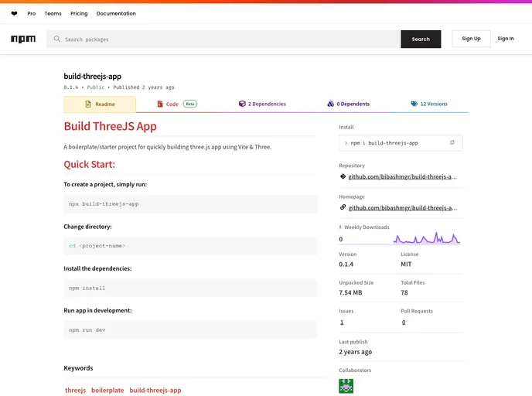Click the Dependents cubes icon
532x396 pixels.
(x=330, y=104)
